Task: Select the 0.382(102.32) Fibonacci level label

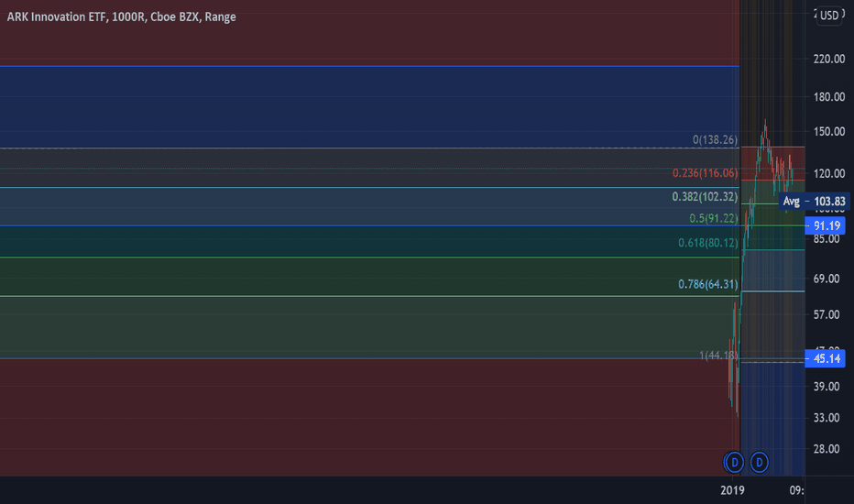Action: [x=705, y=197]
